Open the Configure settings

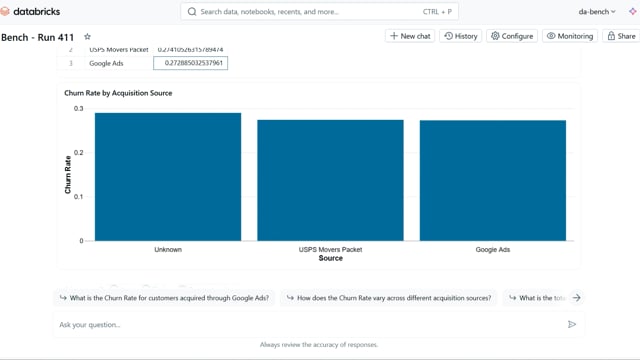[512, 36]
